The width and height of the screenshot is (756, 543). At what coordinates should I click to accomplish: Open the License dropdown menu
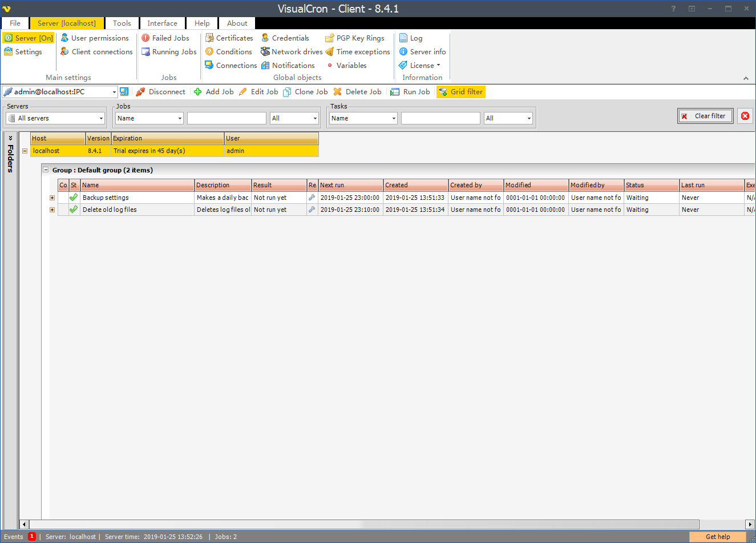point(420,65)
